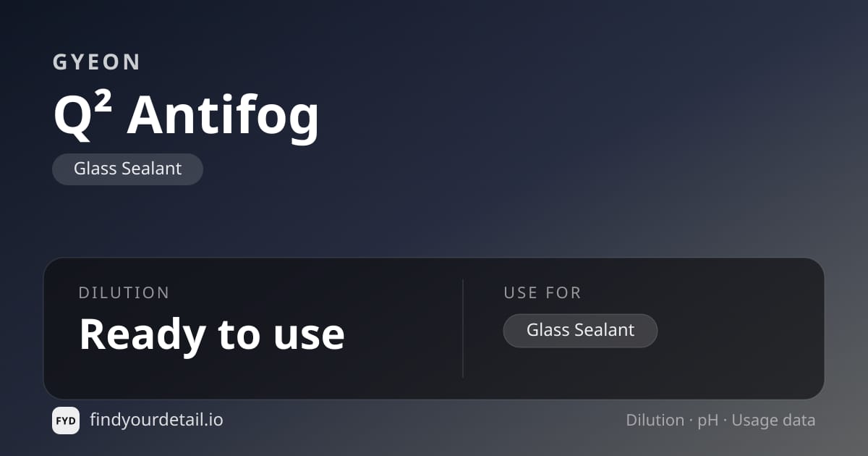The image size is (868, 456).
Task: Click the word Glass in the tag below the title
Action: (x=95, y=169)
